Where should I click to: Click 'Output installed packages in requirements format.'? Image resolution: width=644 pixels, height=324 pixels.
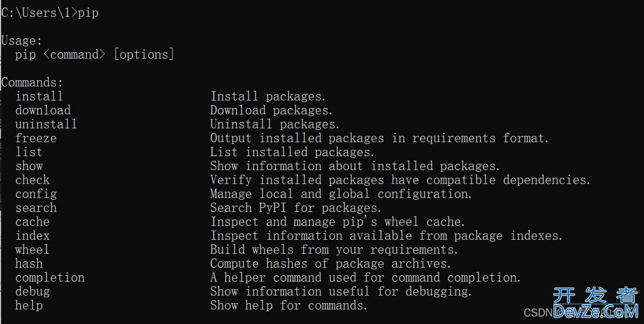pos(379,138)
